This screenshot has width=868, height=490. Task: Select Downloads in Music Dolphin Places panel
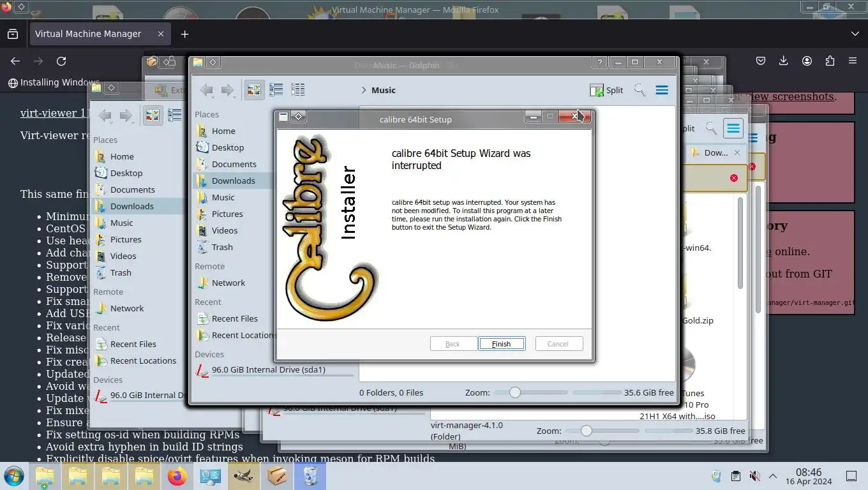(234, 181)
